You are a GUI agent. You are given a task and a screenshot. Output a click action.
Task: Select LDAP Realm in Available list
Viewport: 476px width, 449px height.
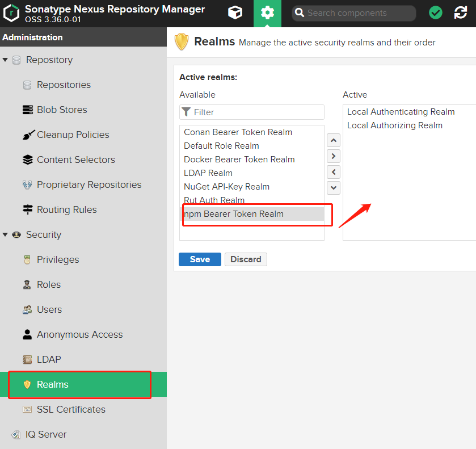tap(252, 173)
